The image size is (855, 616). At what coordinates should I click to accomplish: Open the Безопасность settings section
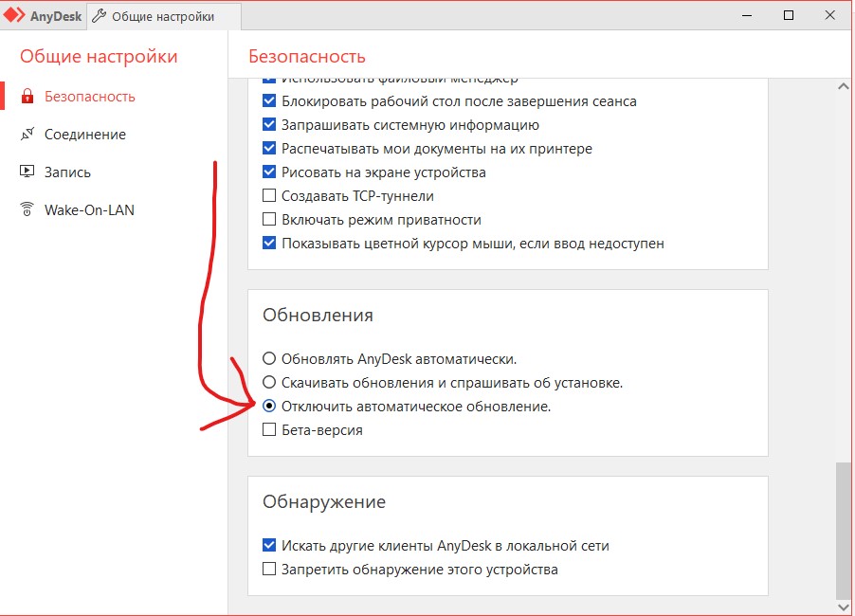pyautogui.click(x=89, y=97)
